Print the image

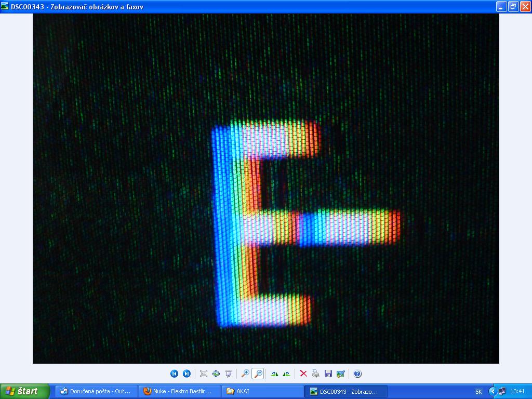click(x=316, y=374)
